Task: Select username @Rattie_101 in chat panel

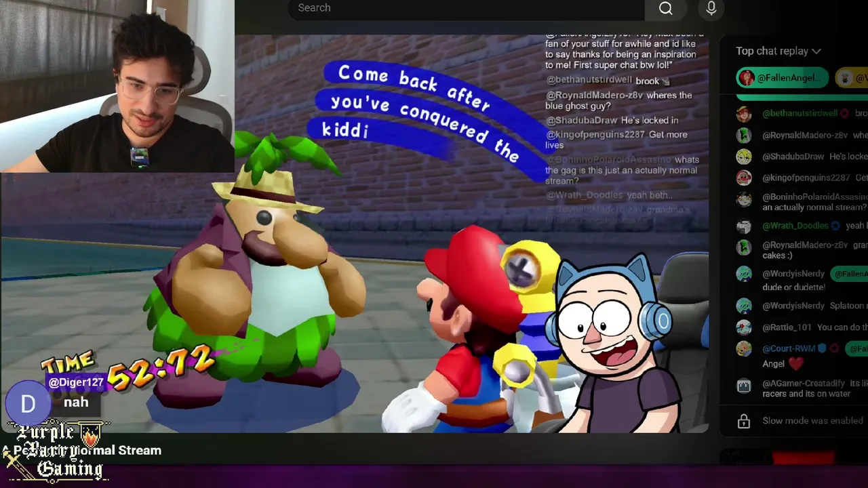Action: [787, 327]
